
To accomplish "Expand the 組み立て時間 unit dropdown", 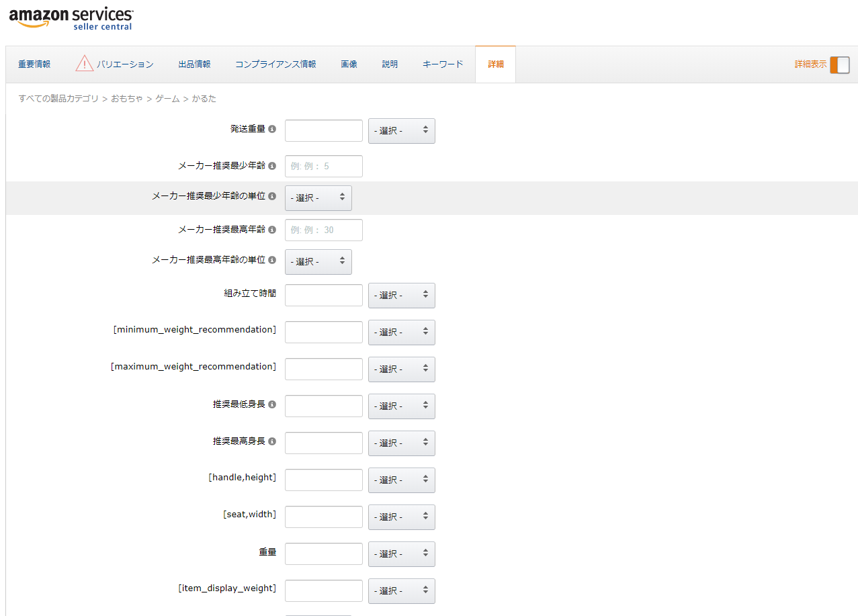I will click(x=401, y=296).
